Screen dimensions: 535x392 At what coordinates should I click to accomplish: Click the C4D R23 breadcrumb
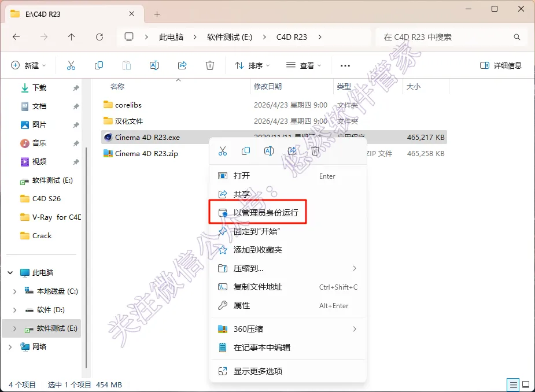point(292,37)
